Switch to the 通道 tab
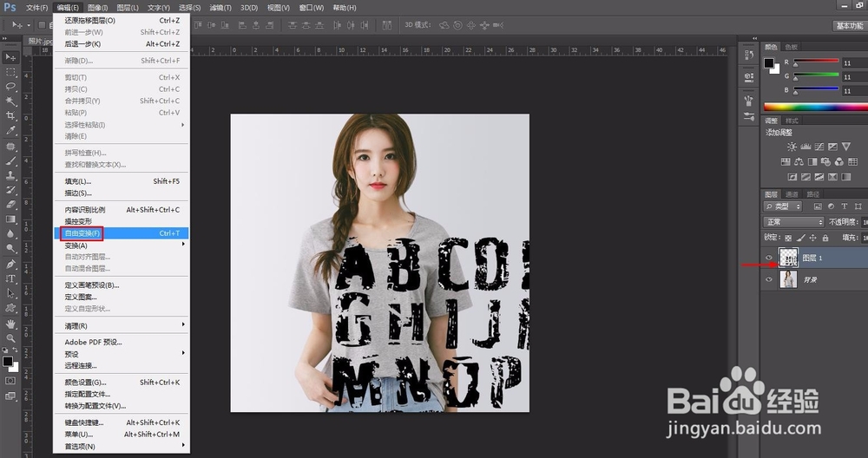Viewport: 868px width, 458px height. pyautogui.click(x=792, y=193)
